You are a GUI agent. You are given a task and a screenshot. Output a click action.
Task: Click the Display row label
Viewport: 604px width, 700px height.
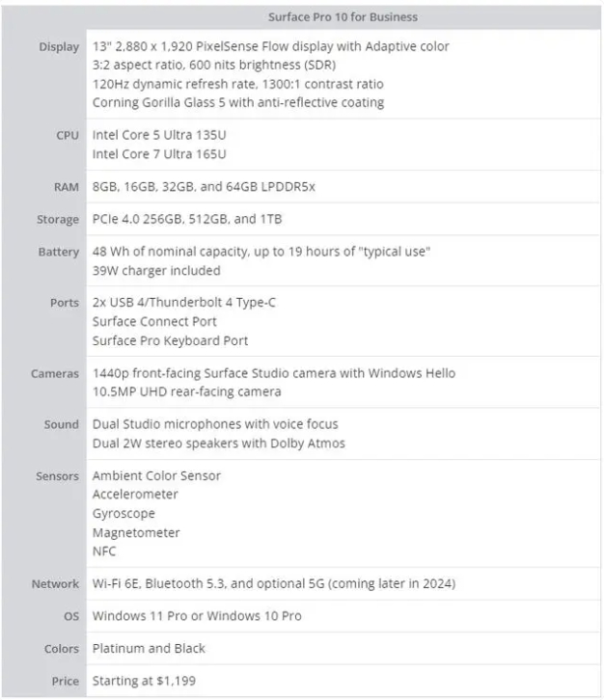coord(59,46)
